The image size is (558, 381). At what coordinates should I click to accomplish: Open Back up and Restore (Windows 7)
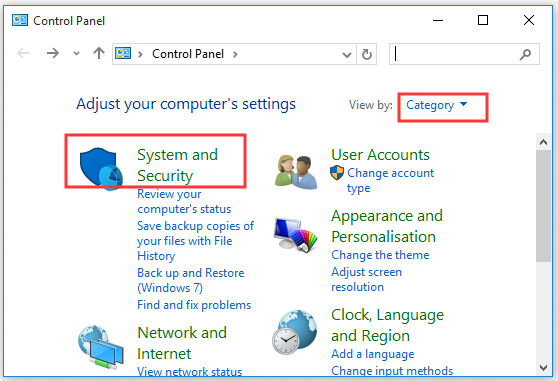190,280
